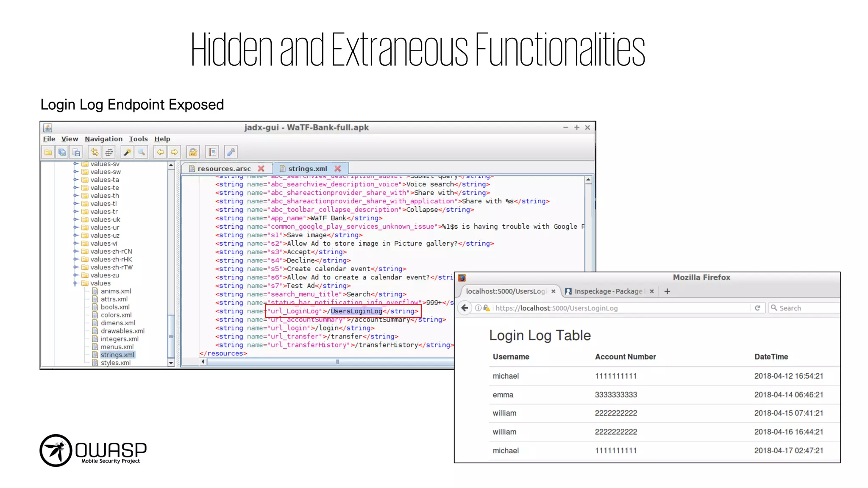Viewport: 868px width, 488px height.
Task: Click the Open file folder icon in jadx toolbar
Action: point(48,152)
